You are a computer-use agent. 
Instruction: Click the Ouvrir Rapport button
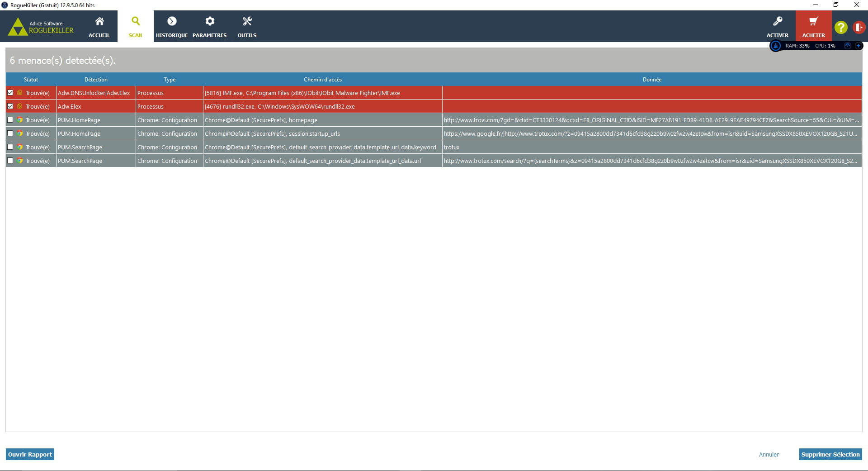click(x=30, y=454)
